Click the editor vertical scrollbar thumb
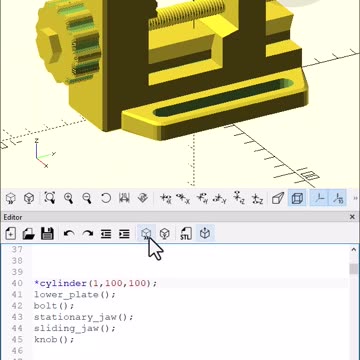 tap(354, 269)
